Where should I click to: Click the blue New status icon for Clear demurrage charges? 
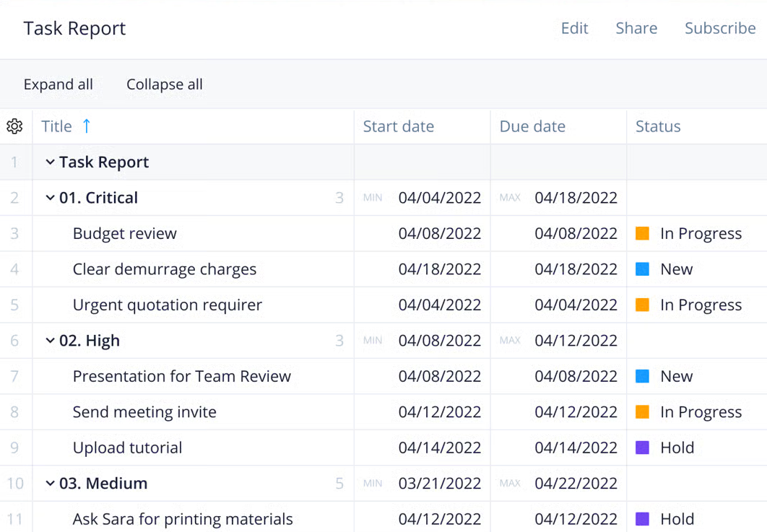[642, 269]
